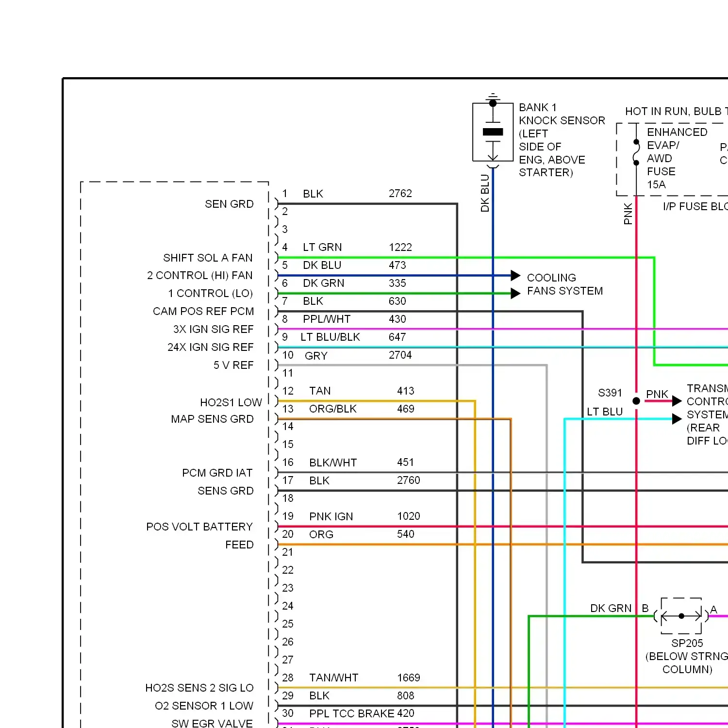Click wire number 1222
This screenshot has height=728, width=728.
point(400,247)
